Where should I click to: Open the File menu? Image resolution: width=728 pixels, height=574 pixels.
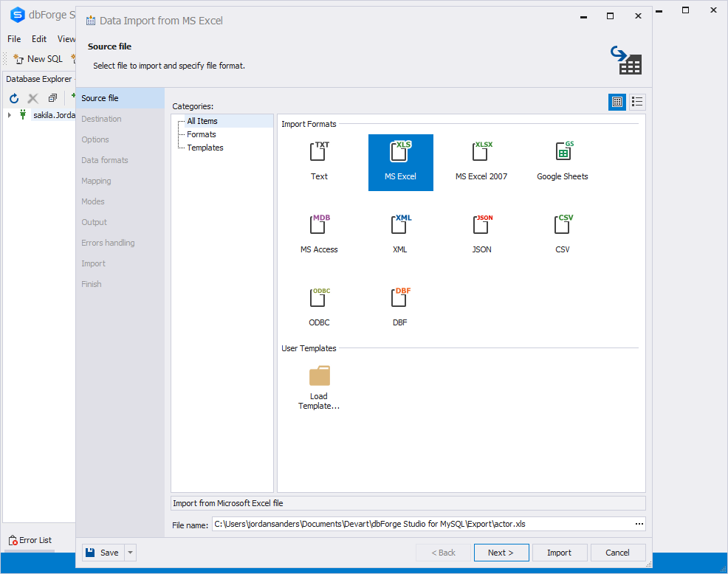click(x=14, y=39)
